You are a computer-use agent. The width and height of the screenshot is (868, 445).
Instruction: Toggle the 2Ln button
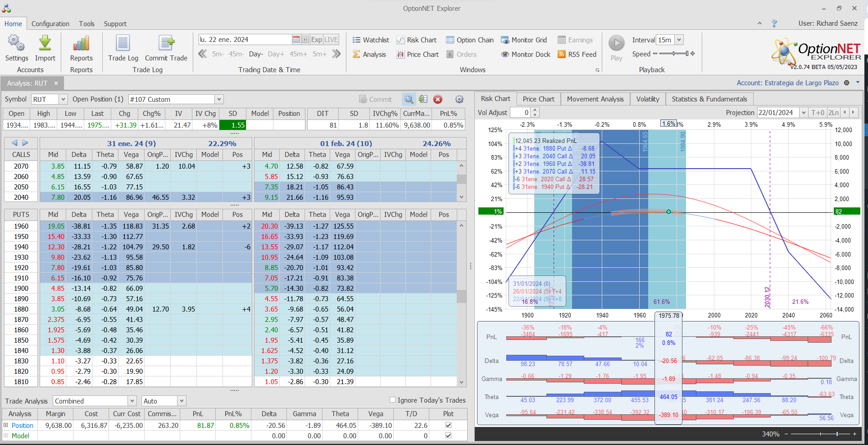point(833,113)
